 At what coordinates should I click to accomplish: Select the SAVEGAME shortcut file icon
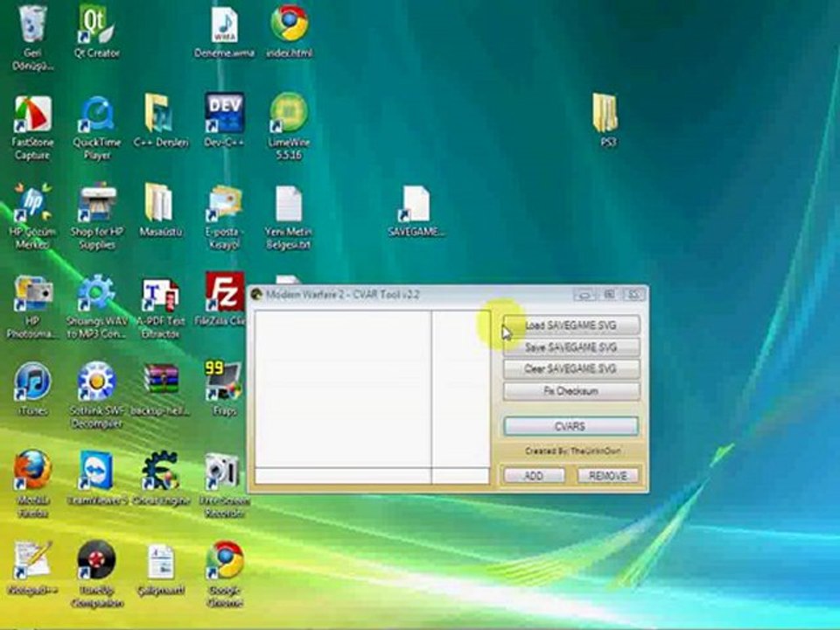[x=416, y=211]
